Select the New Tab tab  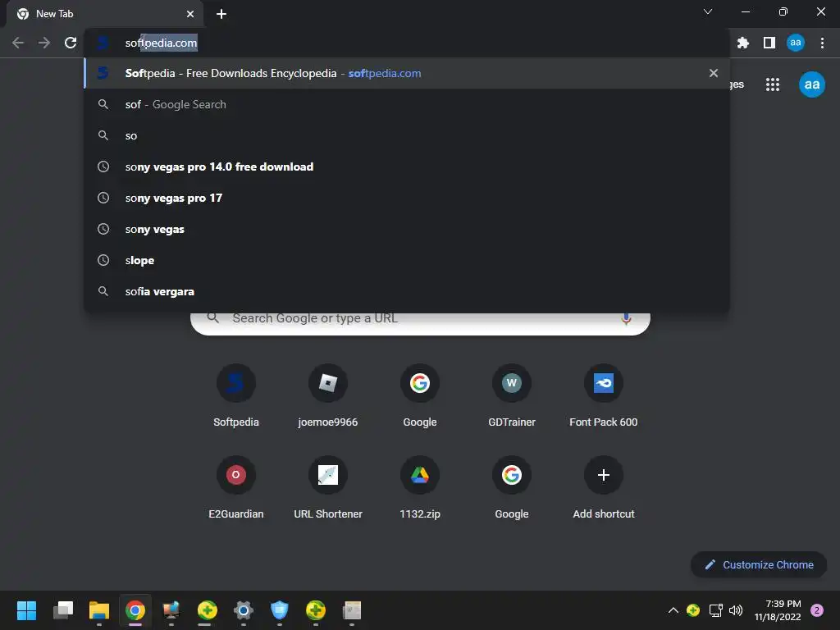click(105, 14)
